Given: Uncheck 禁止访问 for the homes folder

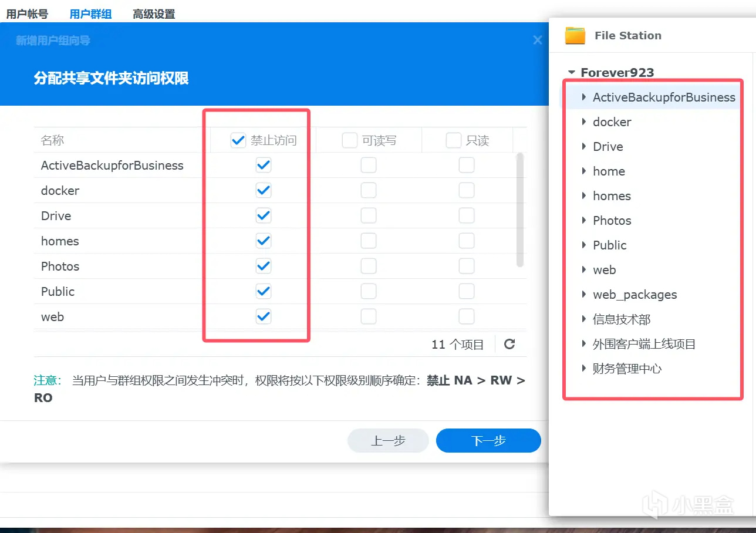Looking at the screenshot, I should [264, 241].
